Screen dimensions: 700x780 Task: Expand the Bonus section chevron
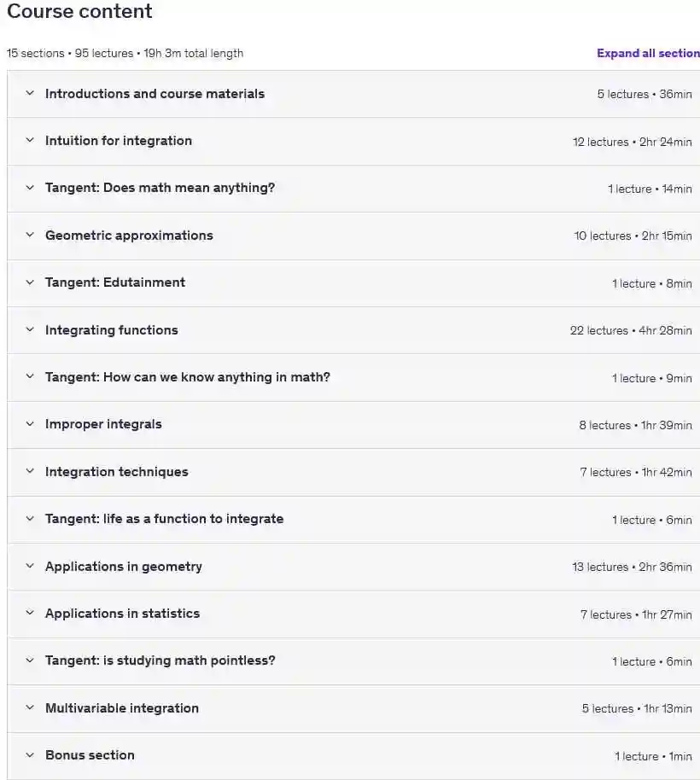[x=30, y=754]
